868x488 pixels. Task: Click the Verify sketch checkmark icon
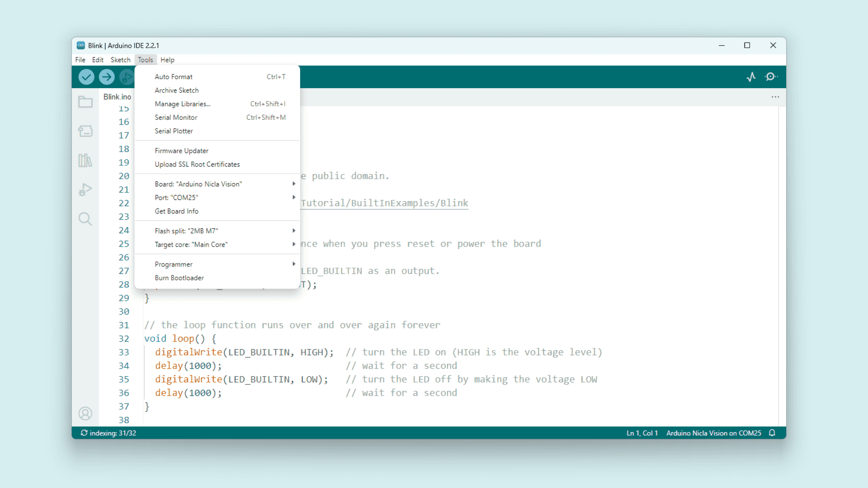click(86, 77)
